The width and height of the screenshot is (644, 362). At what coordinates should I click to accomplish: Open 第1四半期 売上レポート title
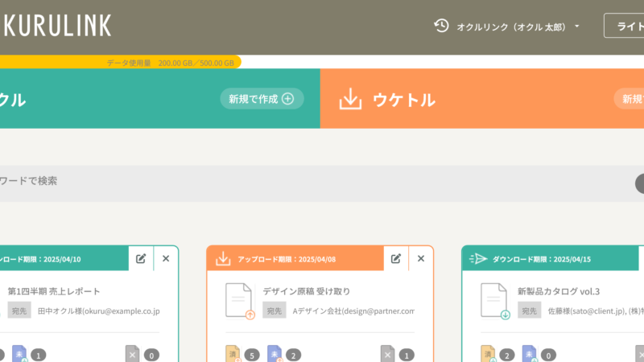point(54,291)
